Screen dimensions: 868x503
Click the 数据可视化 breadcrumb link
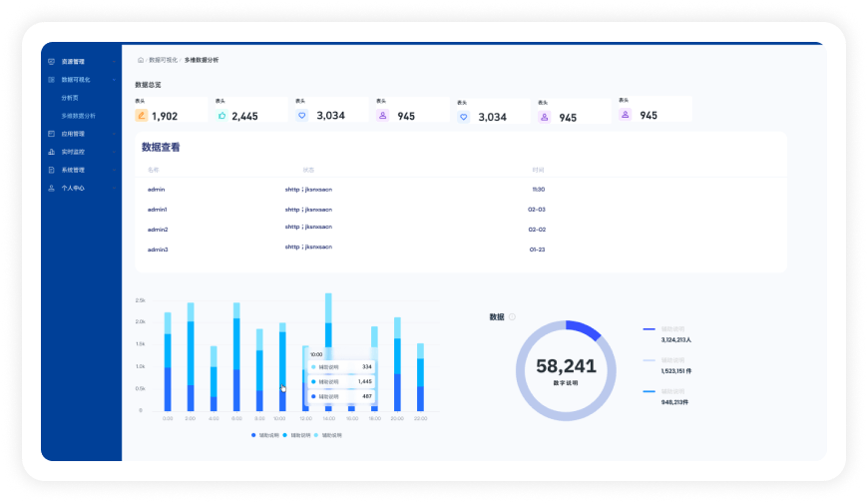tap(162, 60)
